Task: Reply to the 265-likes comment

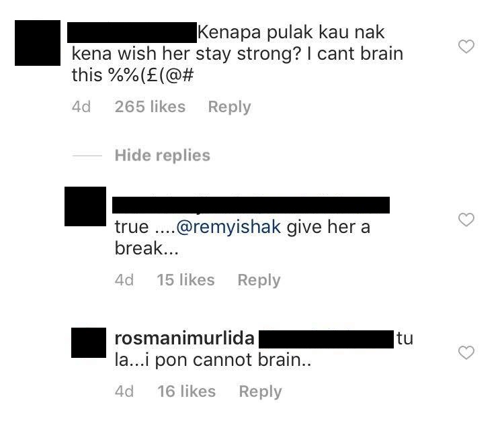Action: click(x=229, y=107)
